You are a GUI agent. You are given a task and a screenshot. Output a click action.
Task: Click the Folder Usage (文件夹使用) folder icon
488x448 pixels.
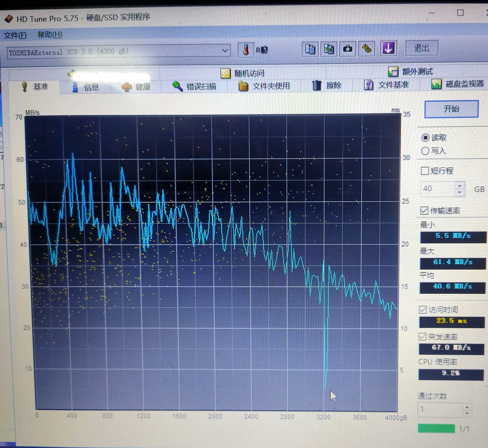point(244,86)
